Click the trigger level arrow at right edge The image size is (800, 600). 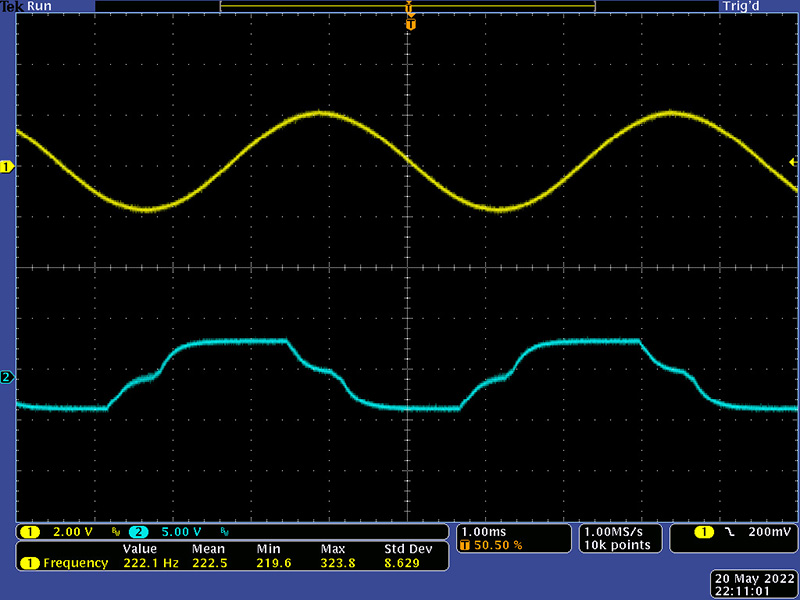[792, 162]
